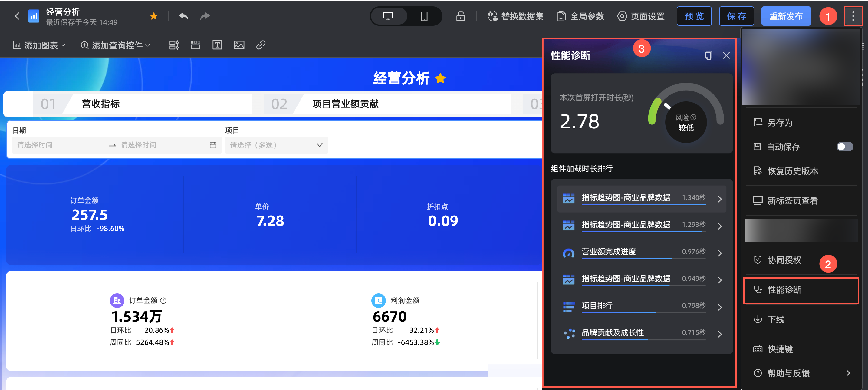Click the tab container icon

point(196,45)
